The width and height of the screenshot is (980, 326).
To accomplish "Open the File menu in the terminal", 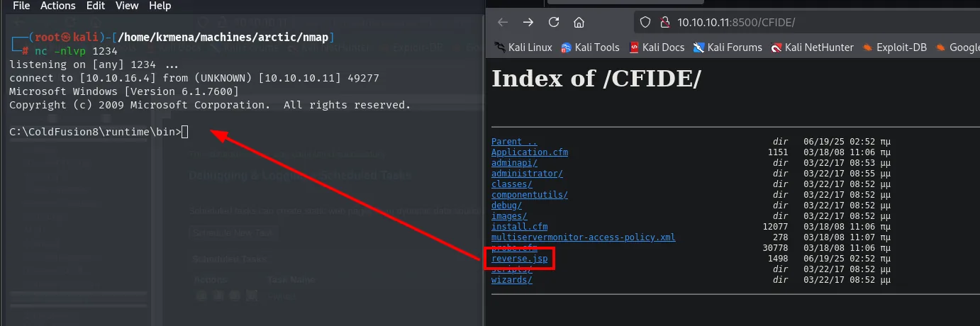I will click(21, 6).
